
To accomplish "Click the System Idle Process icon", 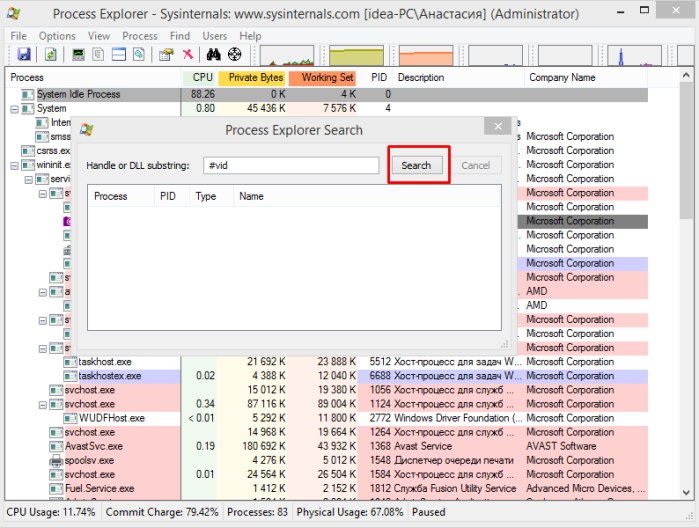I will [28, 95].
